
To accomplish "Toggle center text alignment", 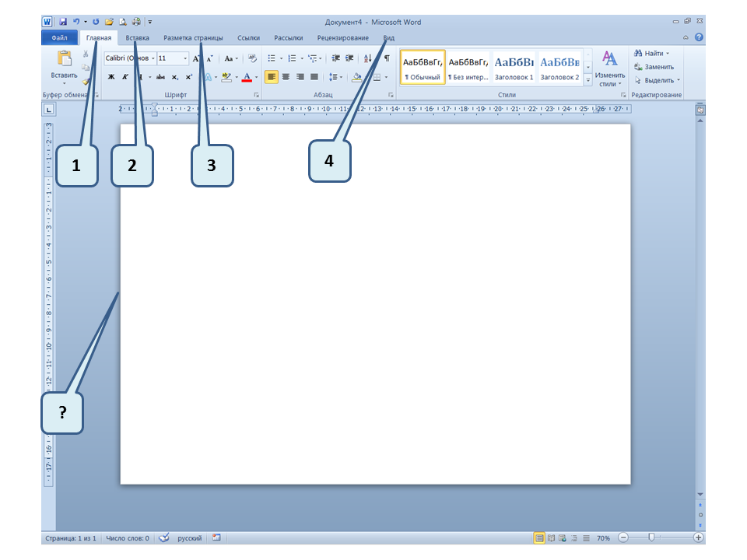I will 286,77.
